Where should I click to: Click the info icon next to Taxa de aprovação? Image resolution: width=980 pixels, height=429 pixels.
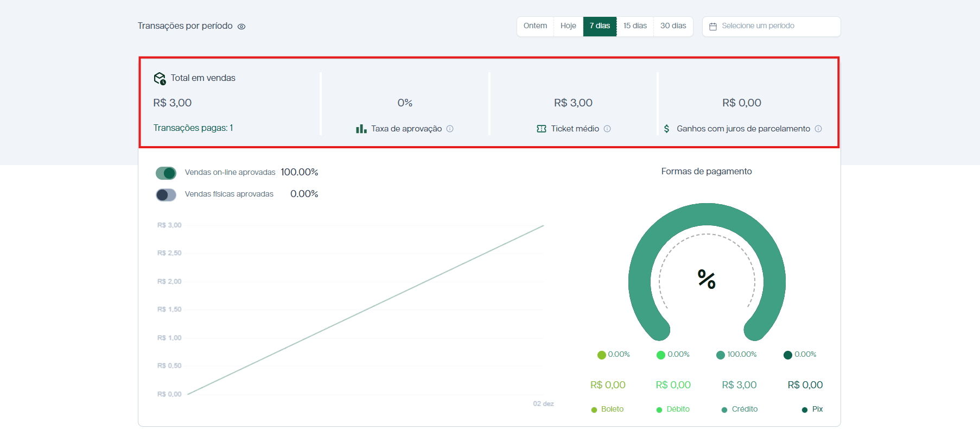point(450,129)
